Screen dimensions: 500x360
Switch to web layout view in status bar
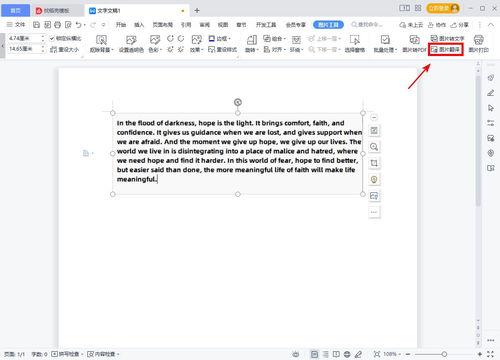347,354
